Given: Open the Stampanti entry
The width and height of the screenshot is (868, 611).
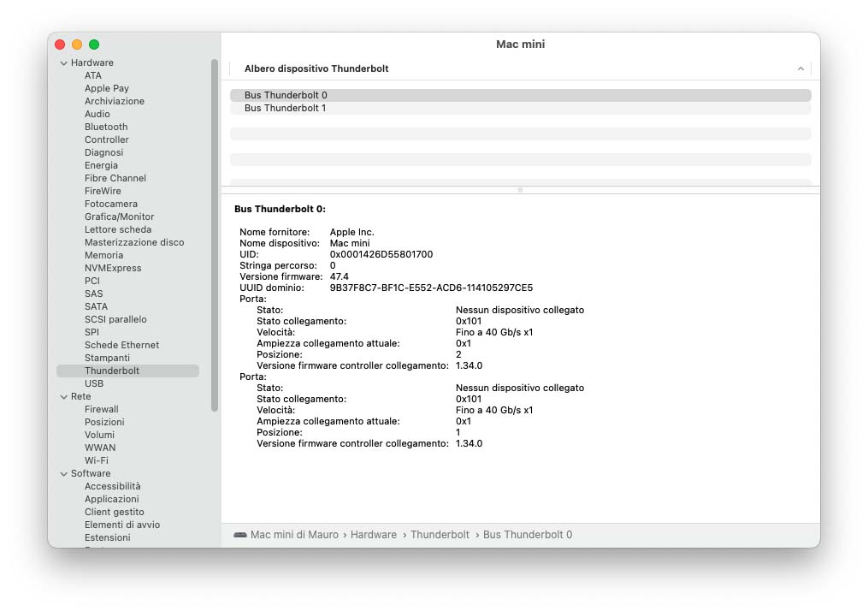Looking at the screenshot, I should 108,358.
